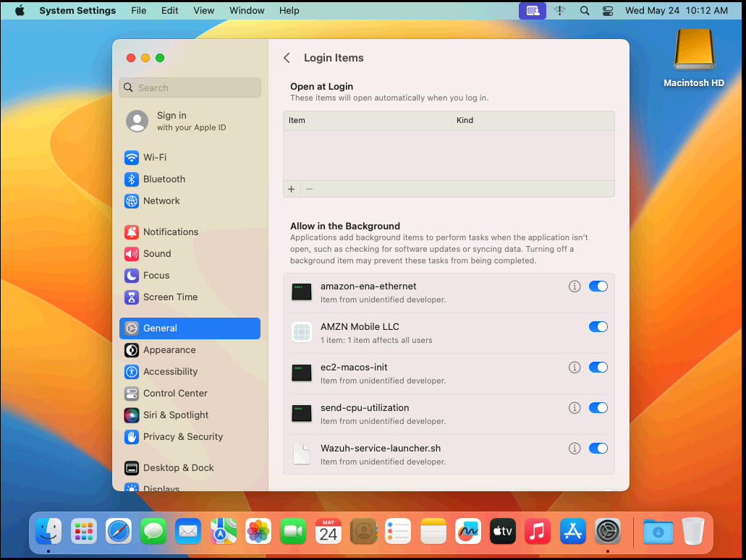Open Bluetooth settings in the sidebar
This screenshot has height=560, width=746.
click(162, 179)
